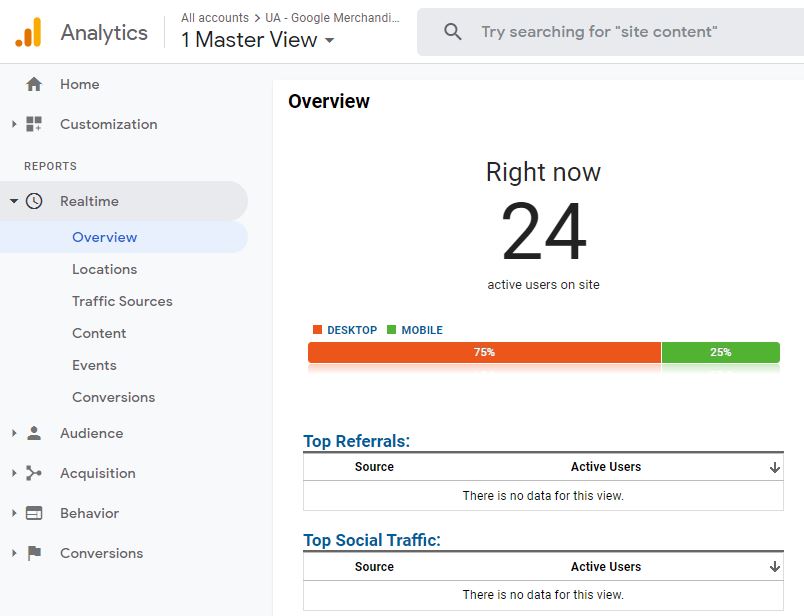
Task: Click the orange Desktop 75% bar
Action: [484, 352]
